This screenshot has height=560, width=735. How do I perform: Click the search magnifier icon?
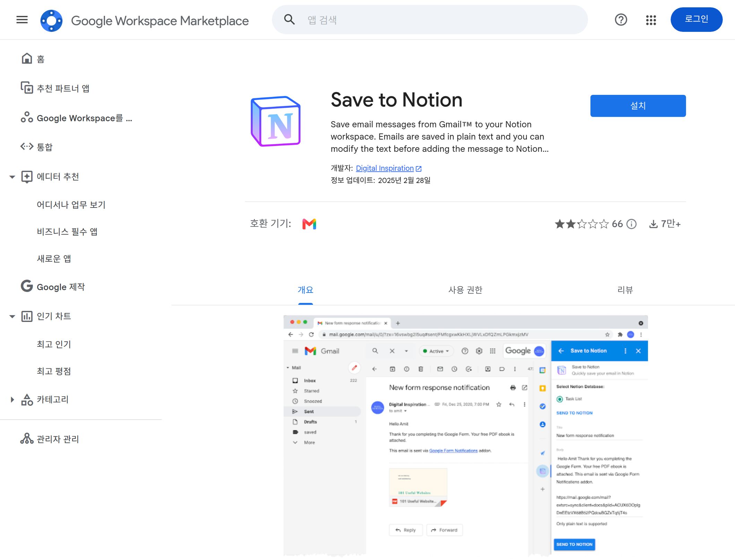point(289,20)
